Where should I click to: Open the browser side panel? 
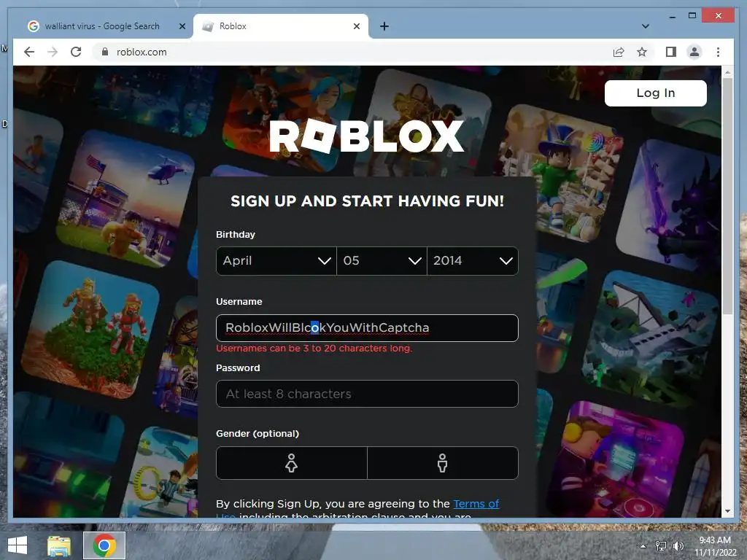pos(671,52)
